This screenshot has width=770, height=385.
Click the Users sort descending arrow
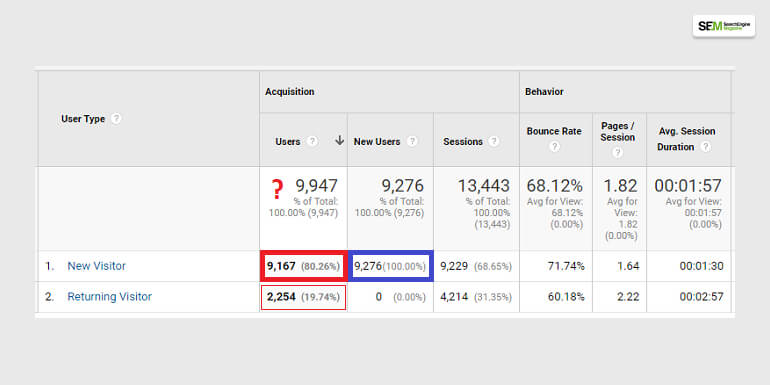coord(339,141)
